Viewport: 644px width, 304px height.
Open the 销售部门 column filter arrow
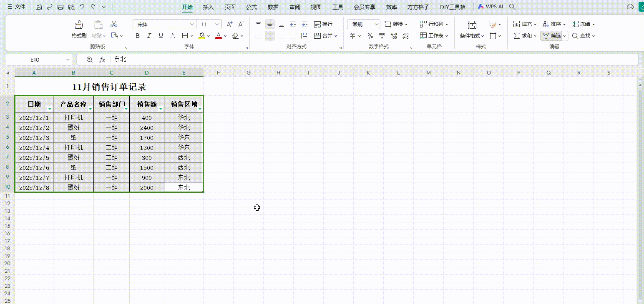tap(126, 109)
